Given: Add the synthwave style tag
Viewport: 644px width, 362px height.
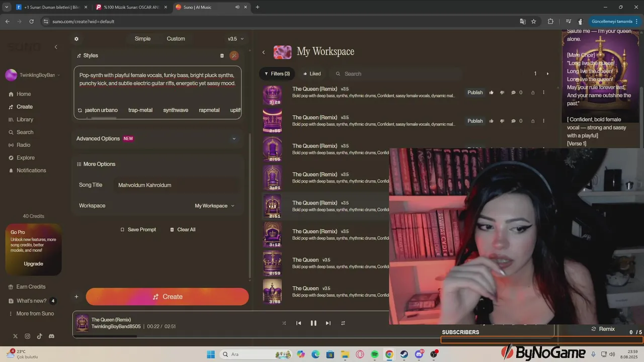Looking at the screenshot, I should coord(176,110).
